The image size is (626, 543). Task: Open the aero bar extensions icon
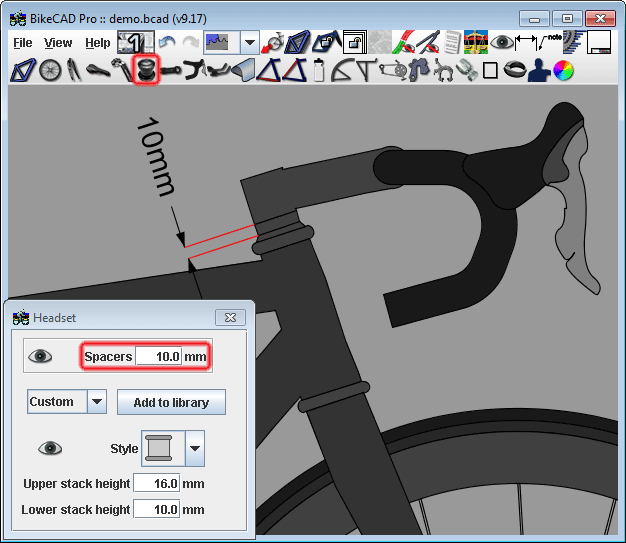tap(219, 70)
